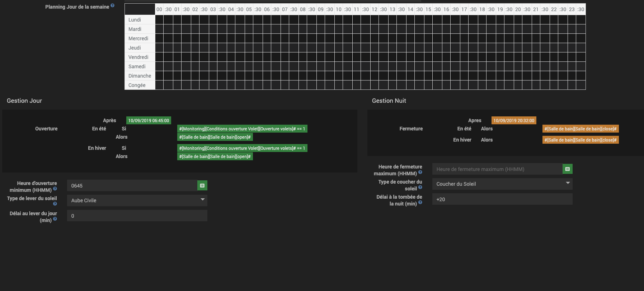Open help icon for Délai à la tombée de la nuit

420,202
